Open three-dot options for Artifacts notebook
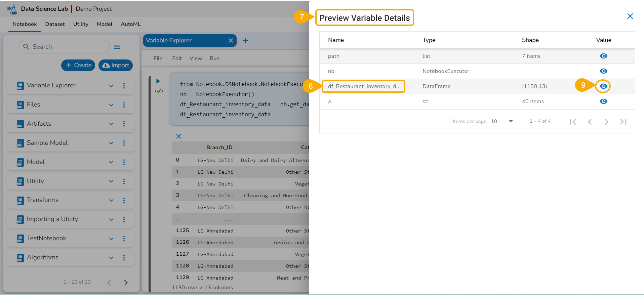The width and height of the screenshot is (644, 295). coord(124,124)
